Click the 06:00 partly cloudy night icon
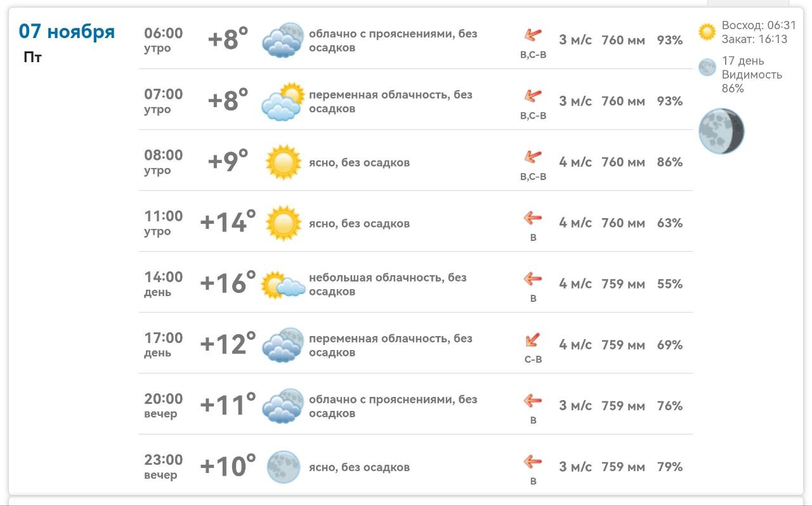Viewport: 812px width, 506px height. coord(283,41)
